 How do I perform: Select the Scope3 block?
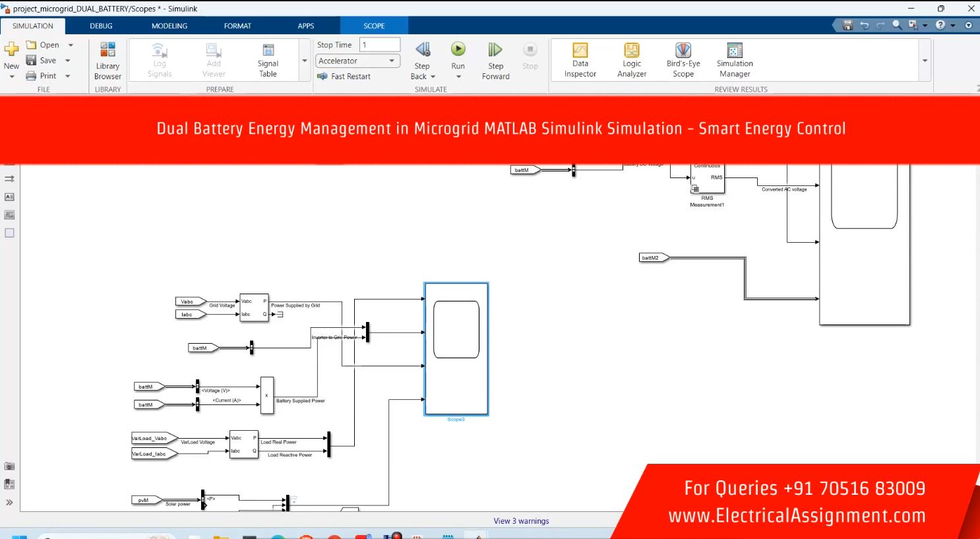(456, 349)
